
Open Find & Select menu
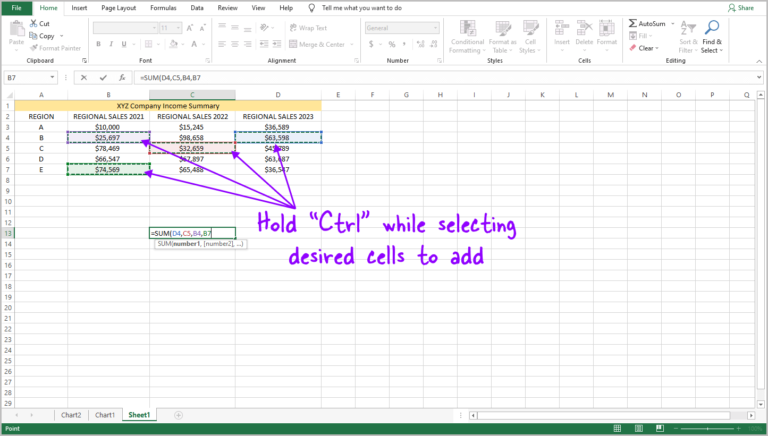712,37
